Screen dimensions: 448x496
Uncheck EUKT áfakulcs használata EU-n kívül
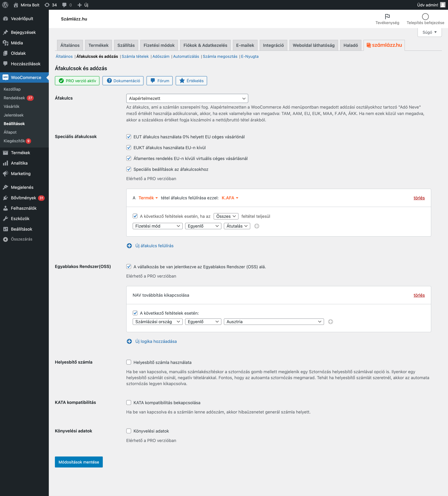click(129, 148)
